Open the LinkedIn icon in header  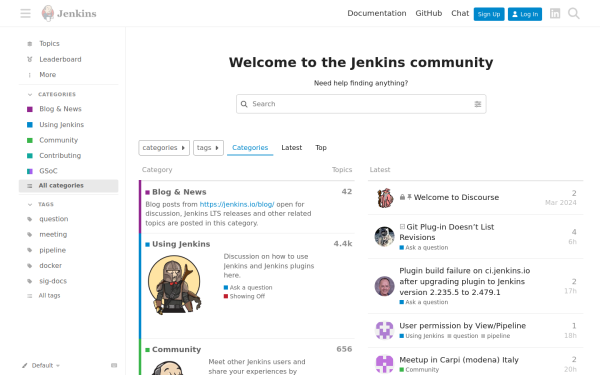pyautogui.click(x=555, y=13)
